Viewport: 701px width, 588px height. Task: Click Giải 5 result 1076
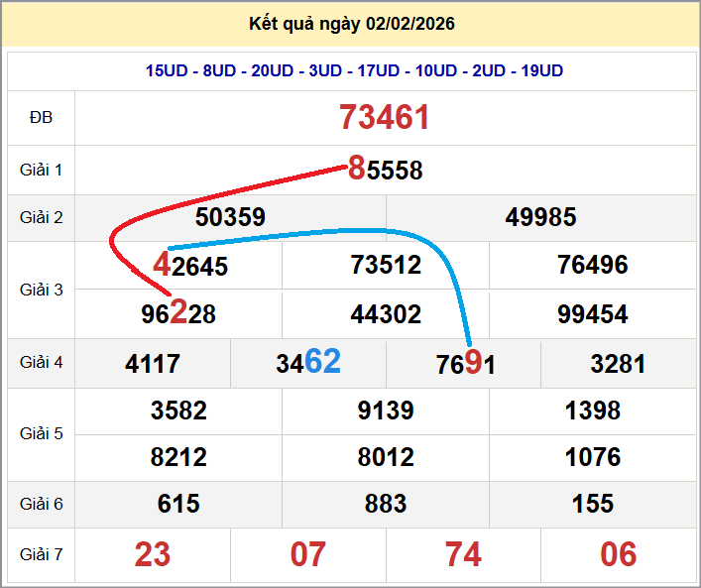(592, 457)
